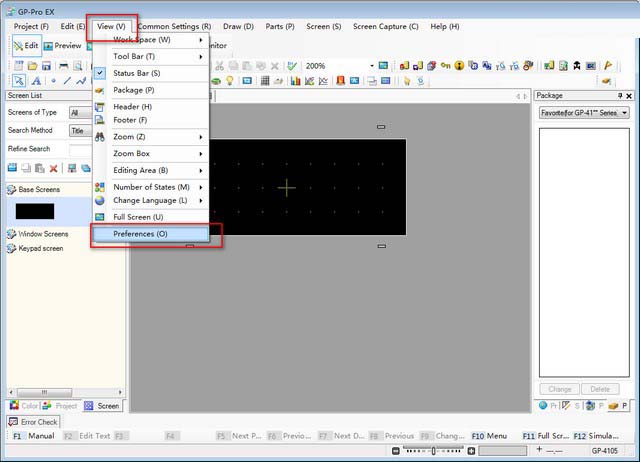Click the yellow light bulb lamp icon
640x462 pixels.
point(230,81)
